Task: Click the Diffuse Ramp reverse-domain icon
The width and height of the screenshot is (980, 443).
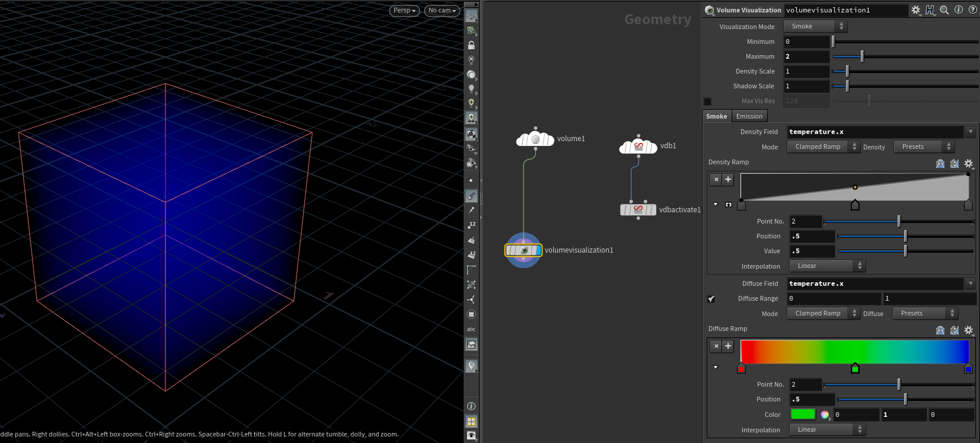Action: (x=940, y=330)
